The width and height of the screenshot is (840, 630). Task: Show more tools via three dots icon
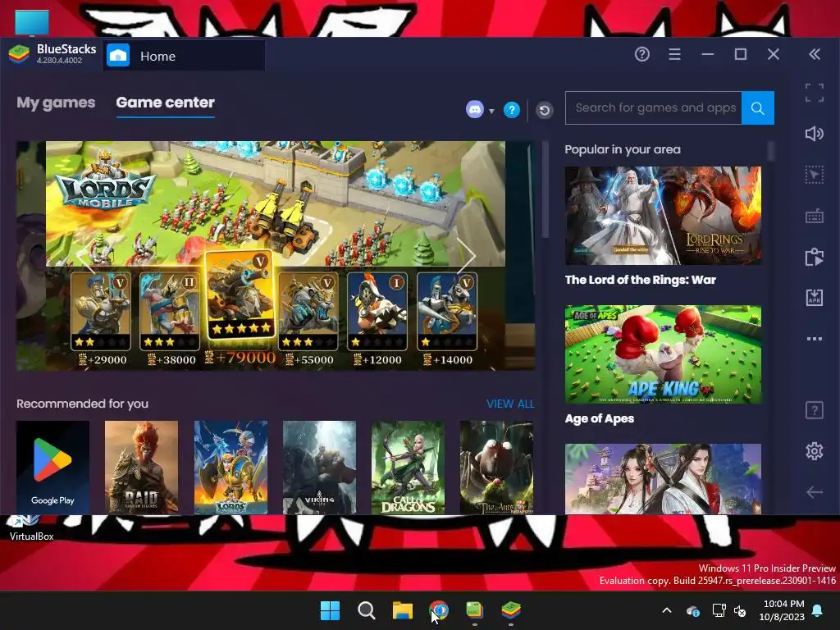pos(815,339)
